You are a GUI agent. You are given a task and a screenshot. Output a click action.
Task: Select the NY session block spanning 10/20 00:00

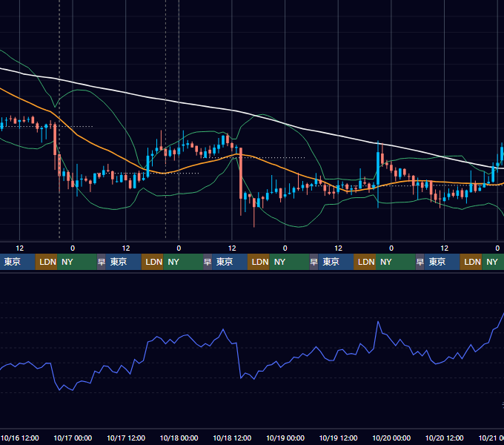coord(395,262)
